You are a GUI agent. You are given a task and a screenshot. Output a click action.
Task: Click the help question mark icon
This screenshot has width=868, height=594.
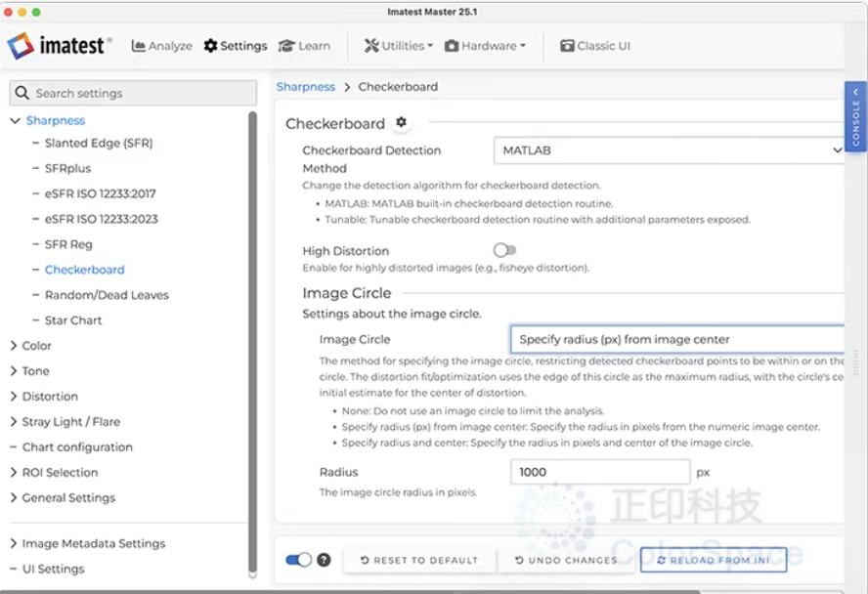324,560
